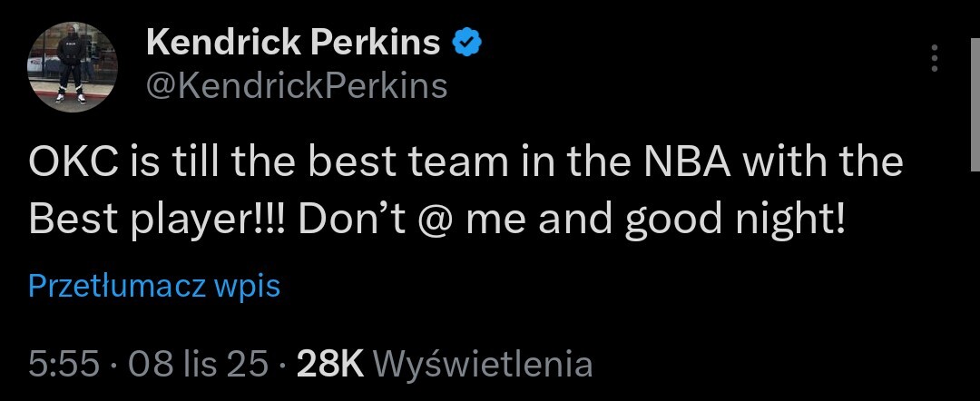Image resolution: width=980 pixels, height=401 pixels.
Task: Click the 28K views count
Action: pos(330,365)
